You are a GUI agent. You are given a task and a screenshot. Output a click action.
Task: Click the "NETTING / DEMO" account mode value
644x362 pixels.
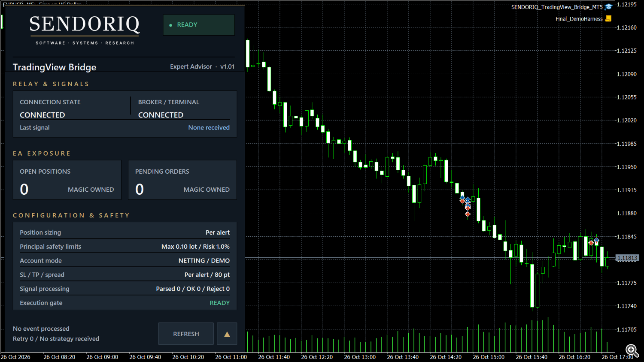204,261
